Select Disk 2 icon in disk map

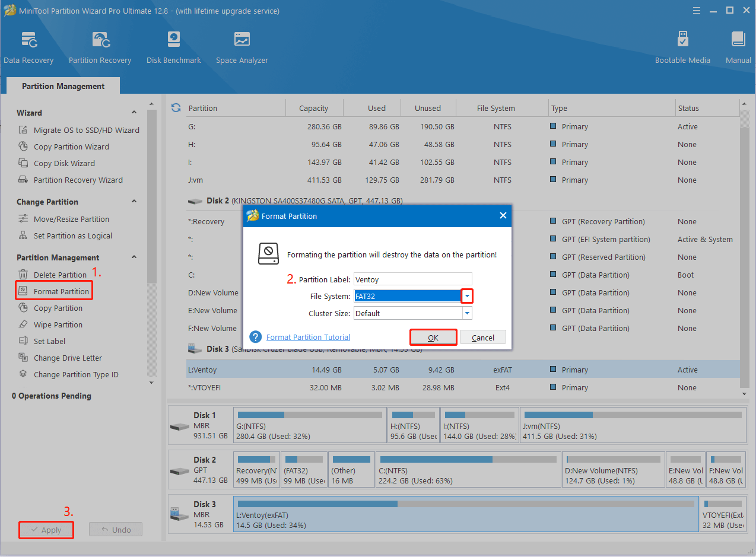coord(179,471)
